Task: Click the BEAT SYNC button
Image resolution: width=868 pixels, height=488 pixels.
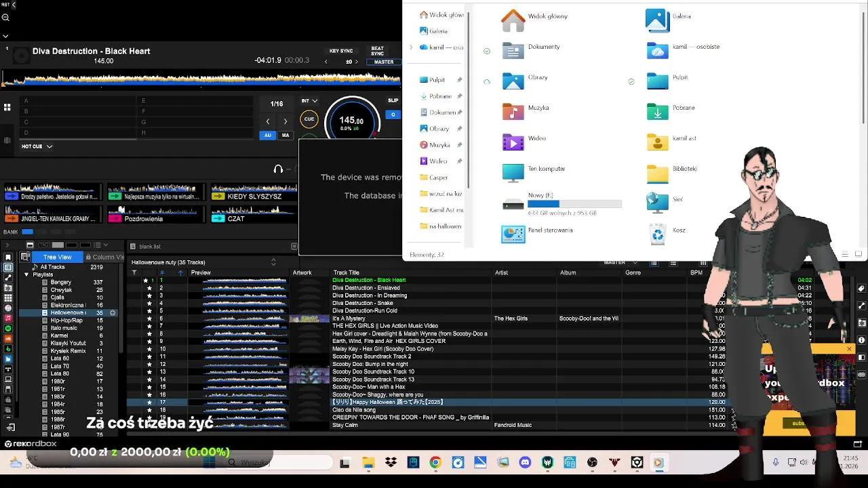Action: pyautogui.click(x=377, y=51)
